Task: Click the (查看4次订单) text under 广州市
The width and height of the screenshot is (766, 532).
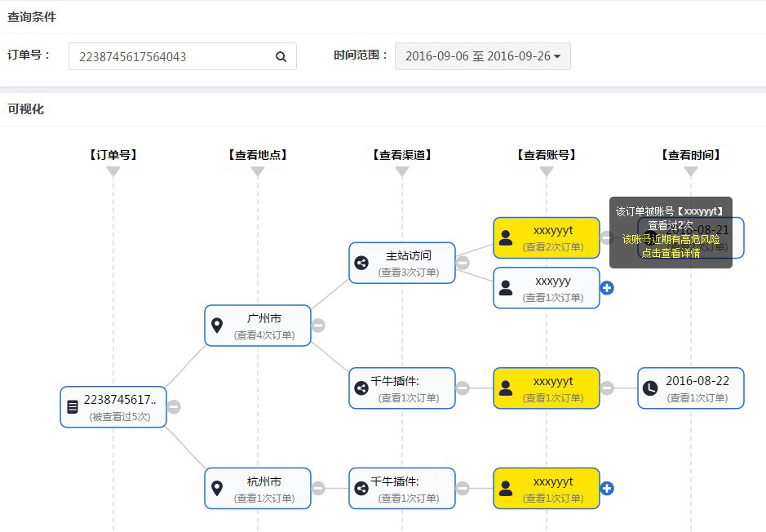Action: [x=264, y=335]
